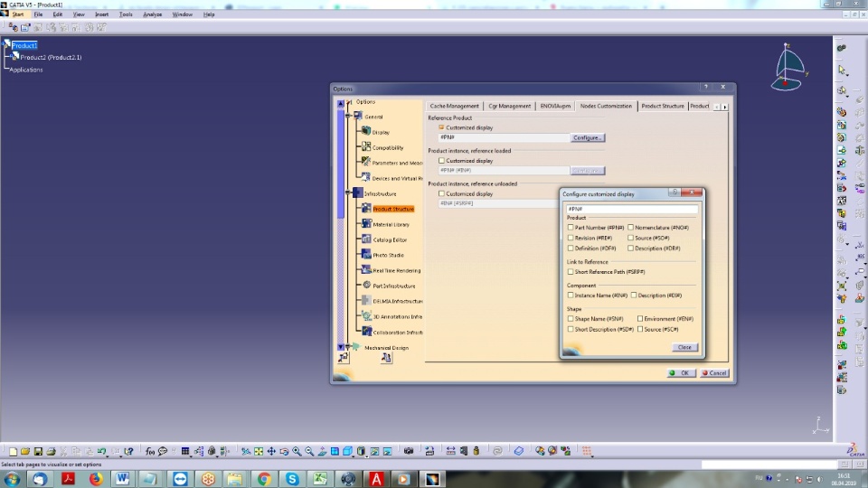This screenshot has height=488, width=868.
Task: Check the Shape Name (#SN#) checkbox
Action: coord(571,319)
